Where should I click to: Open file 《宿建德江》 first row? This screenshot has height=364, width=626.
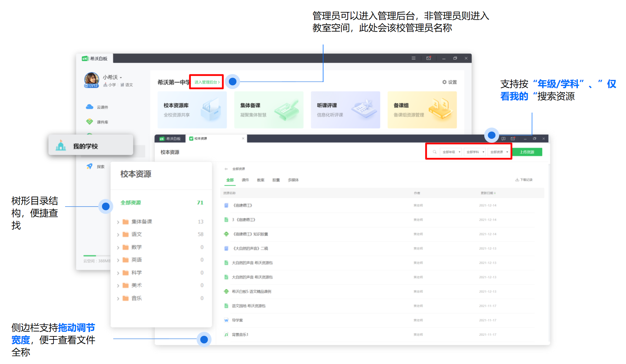243,205
